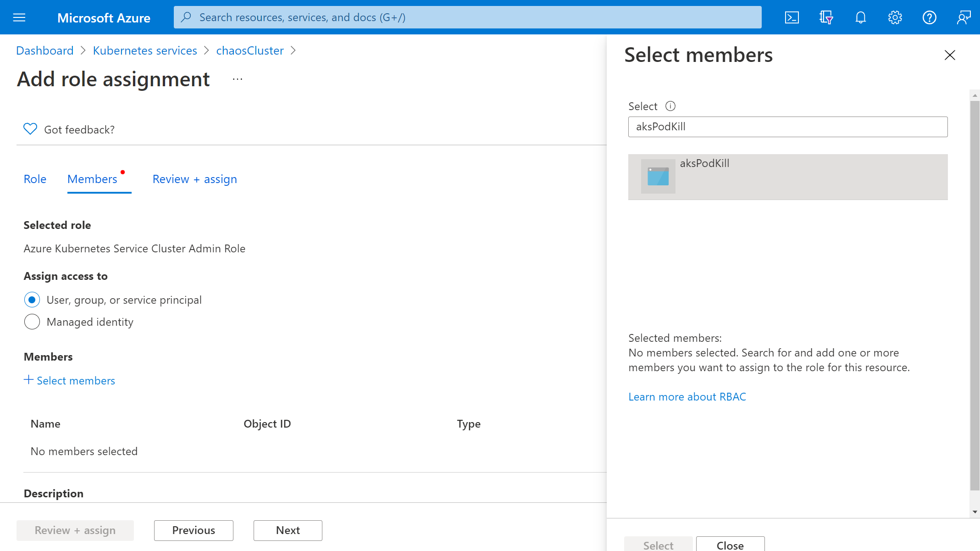
Task: Switch to the Review + assign tab
Action: (x=194, y=178)
